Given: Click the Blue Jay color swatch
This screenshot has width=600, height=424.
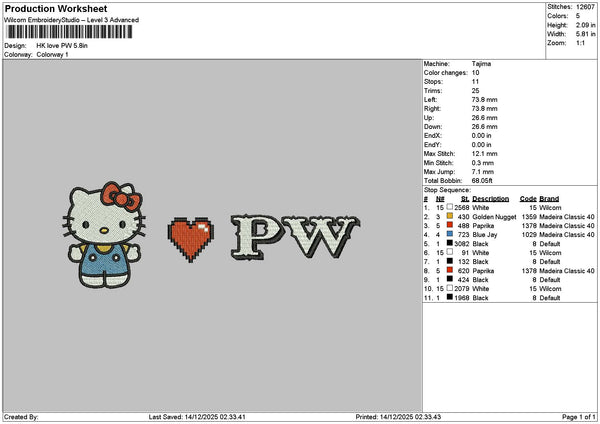Looking at the screenshot, I should click(450, 234).
